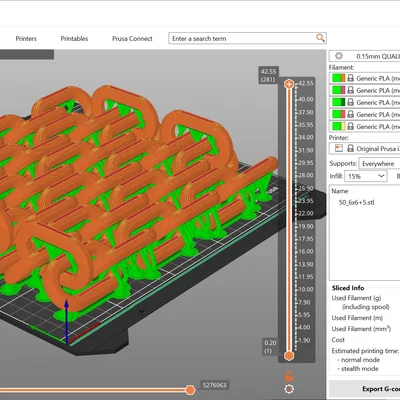Click the gear icon beside 0.15mm QUALITY preset
The image size is (400, 400).
click(339, 56)
